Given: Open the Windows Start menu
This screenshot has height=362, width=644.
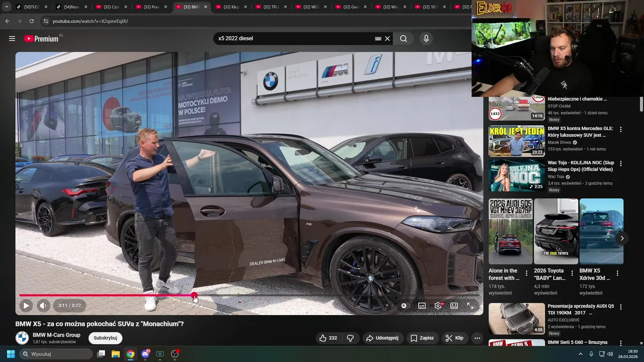Looking at the screenshot, I should 11,354.
